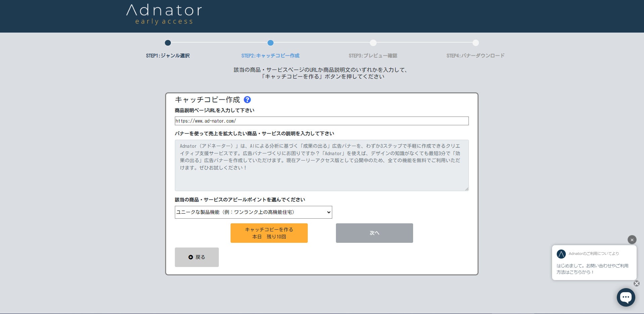Open the appeal point selection dropdown

click(253, 212)
